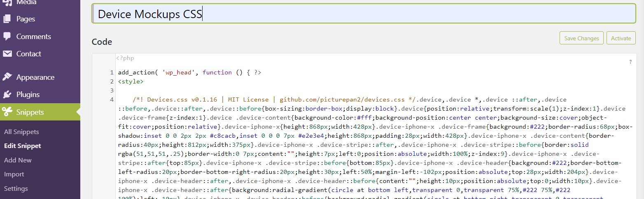Go to All Snippets submenu
The image size is (644, 199).
(21, 132)
